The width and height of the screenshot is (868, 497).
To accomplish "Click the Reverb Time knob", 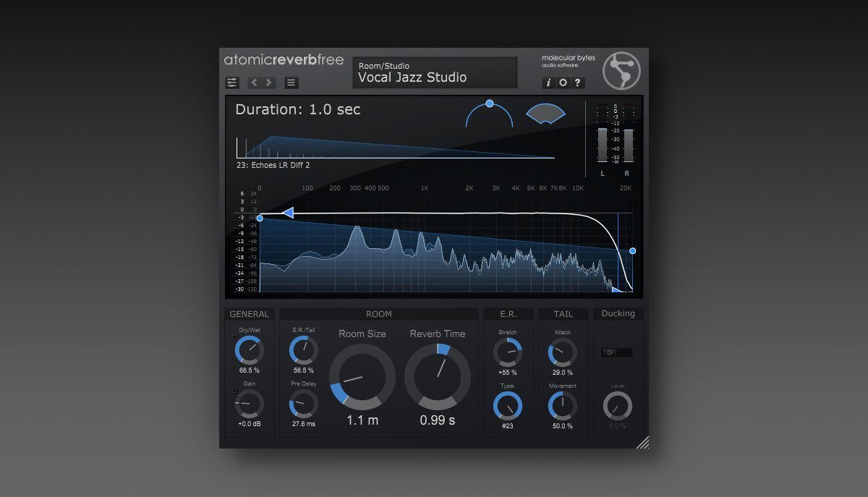I will click(x=438, y=377).
